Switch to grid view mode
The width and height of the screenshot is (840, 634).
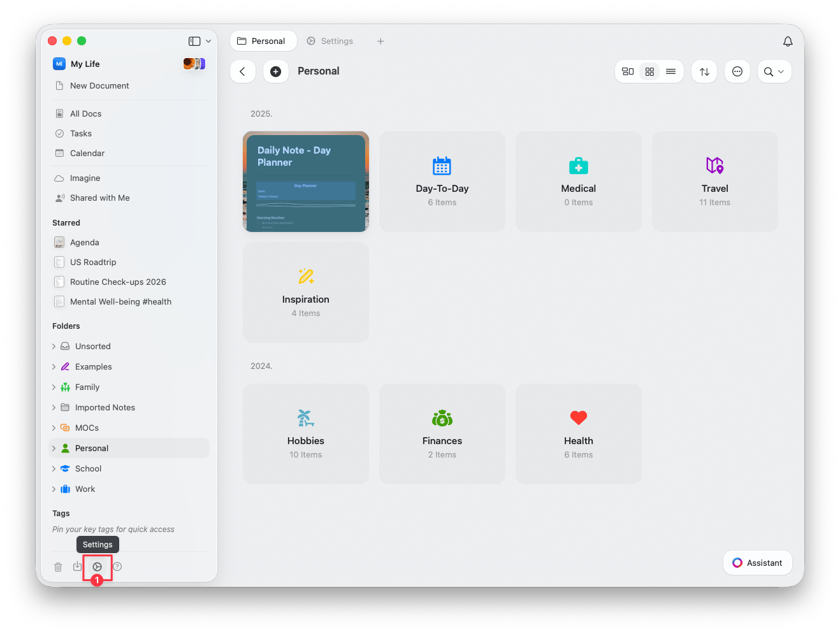coord(649,71)
